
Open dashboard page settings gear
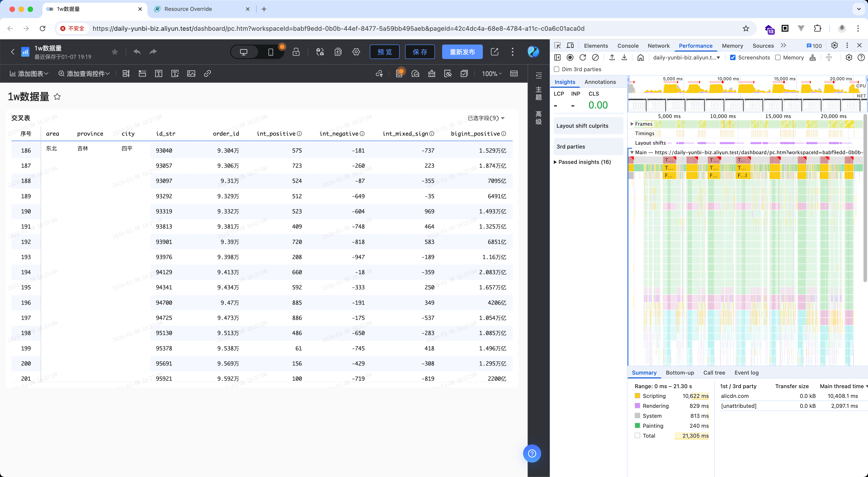[356, 52]
